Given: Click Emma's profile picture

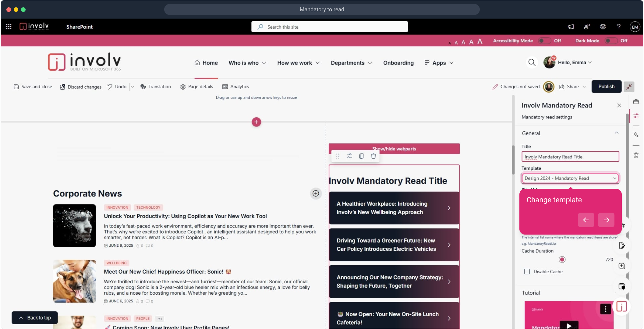Looking at the screenshot, I should point(549,62).
